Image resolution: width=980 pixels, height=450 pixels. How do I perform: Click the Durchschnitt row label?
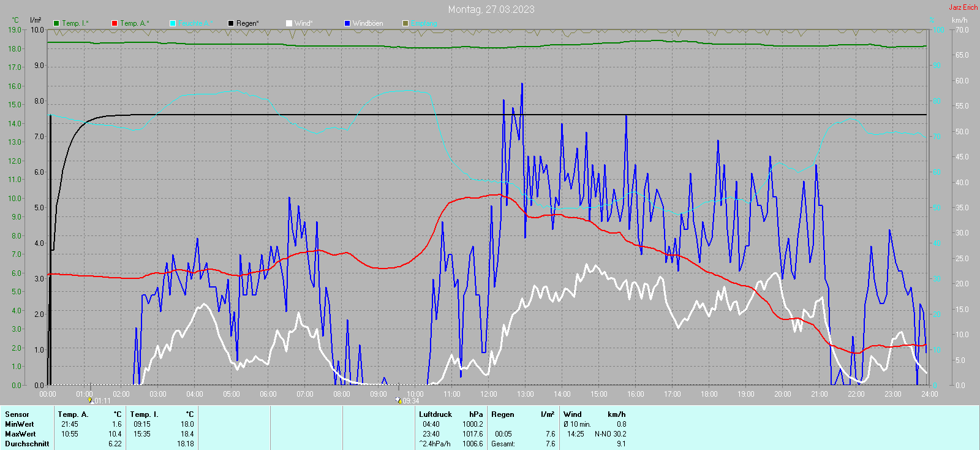point(27,444)
